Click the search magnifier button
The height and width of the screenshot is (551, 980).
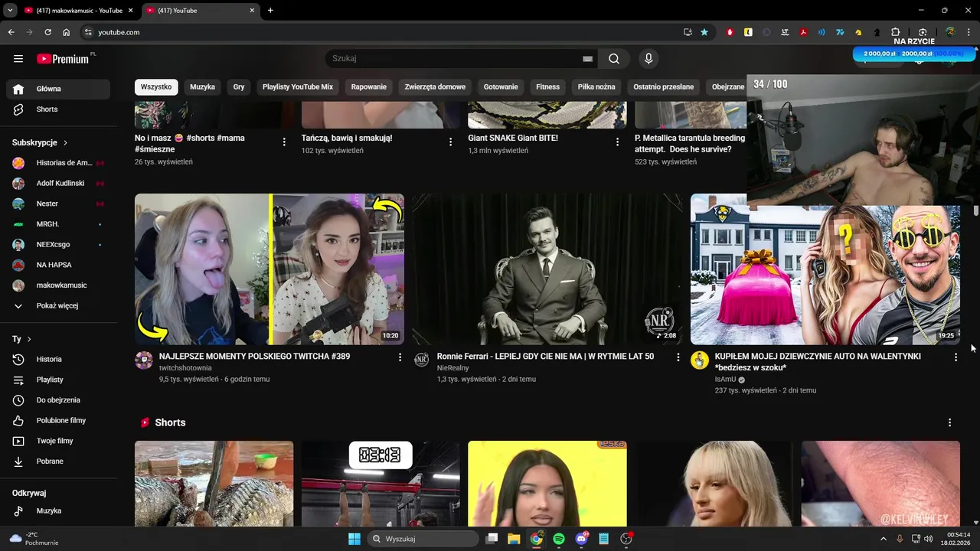(614, 59)
